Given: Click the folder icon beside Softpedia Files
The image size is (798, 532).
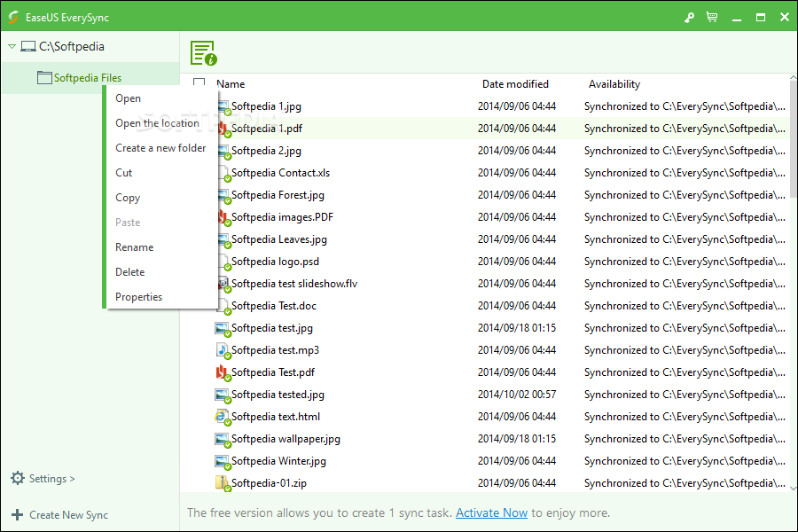Looking at the screenshot, I should click(x=45, y=77).
